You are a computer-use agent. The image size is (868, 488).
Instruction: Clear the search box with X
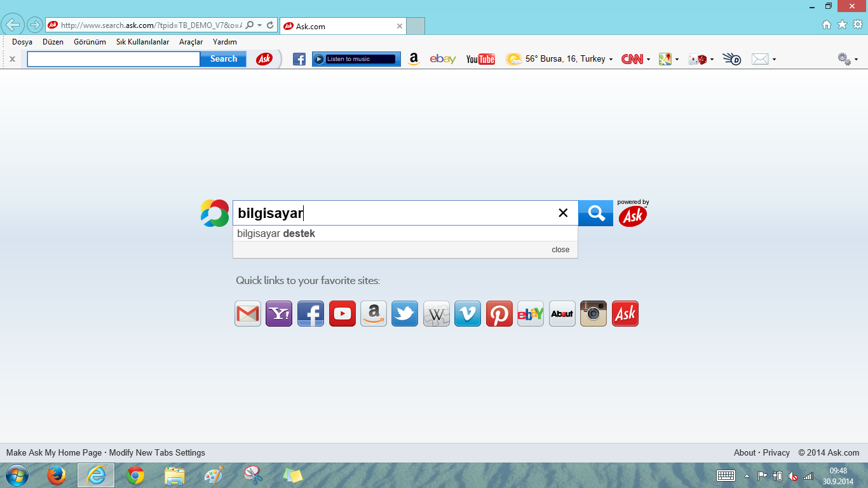click(x=563, y=213)
